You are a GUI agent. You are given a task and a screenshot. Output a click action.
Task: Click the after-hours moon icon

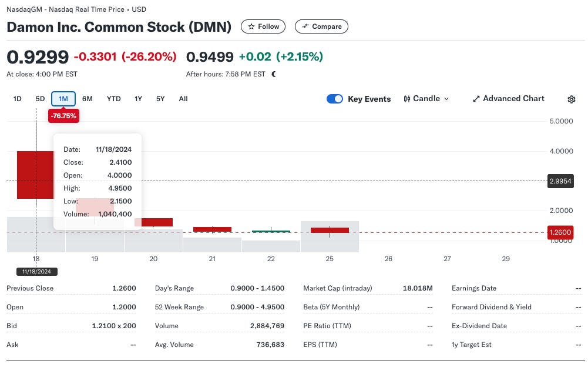click(x=274, y=74)
